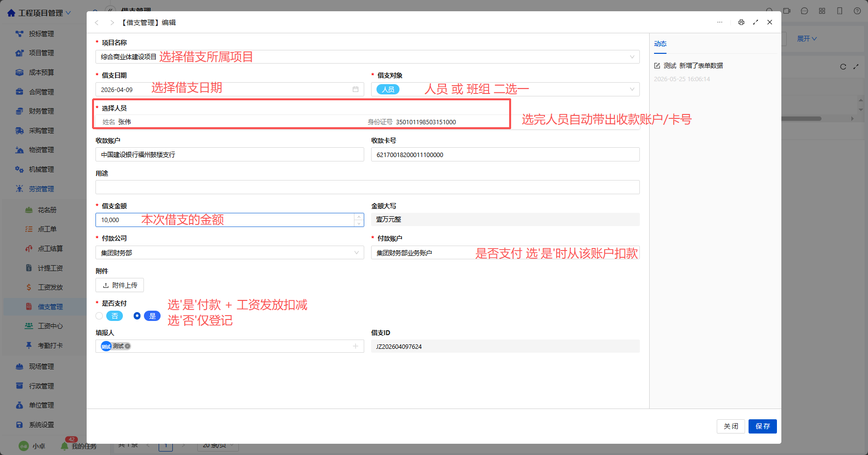This screenshot has width=868, height=455.
Task: Click the 工资中心 people icon
Action: [29, 326]
